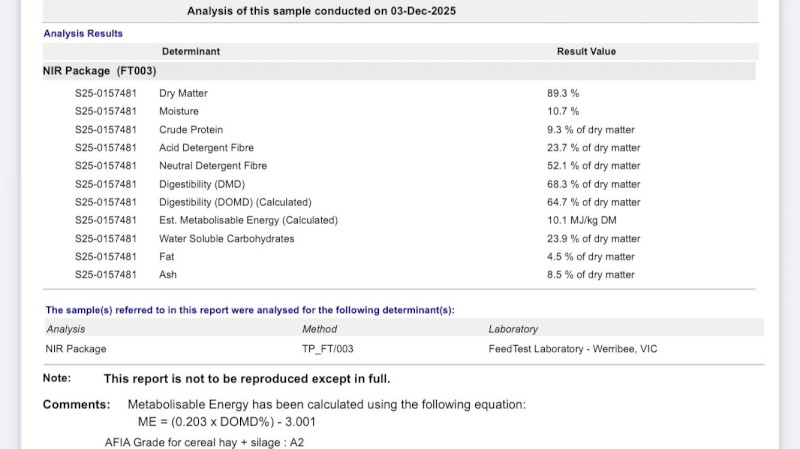Click the Ash result value 8.5 %
The height and width of the screenshot is (449, 800).
(590, 275)
